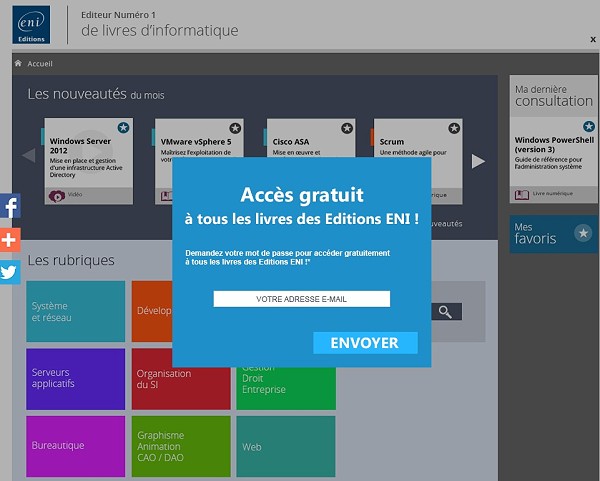The width and height of the screenshot is (600, 481).
Task: Open Windows PowerShell version 3 last consultation
Action: [553, 160]
